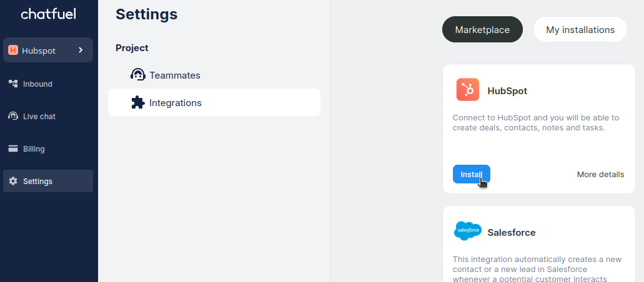View More details for HubSpot
Screen dimensions: 644x282
tap(600, 175)
